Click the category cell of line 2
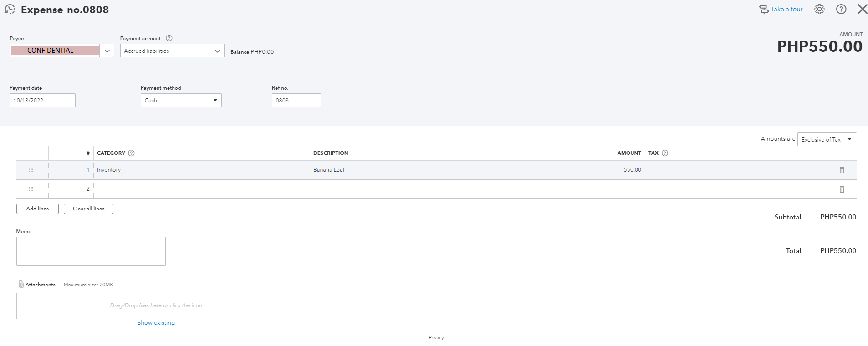 [x=202, y=189]
